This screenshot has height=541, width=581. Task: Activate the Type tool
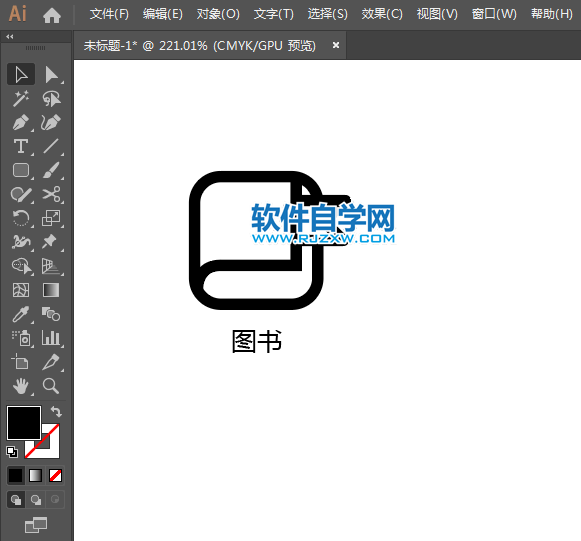click(x=21, y=146)
